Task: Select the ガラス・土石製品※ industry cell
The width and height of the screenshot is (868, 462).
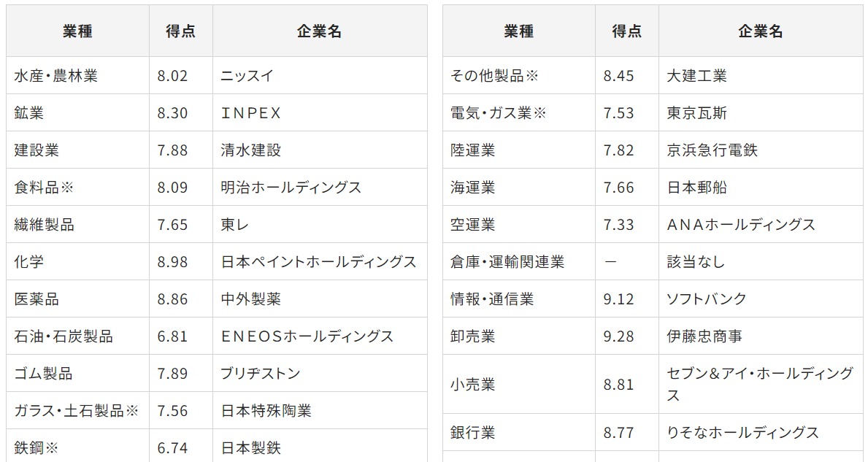Action: pos(76,410)
